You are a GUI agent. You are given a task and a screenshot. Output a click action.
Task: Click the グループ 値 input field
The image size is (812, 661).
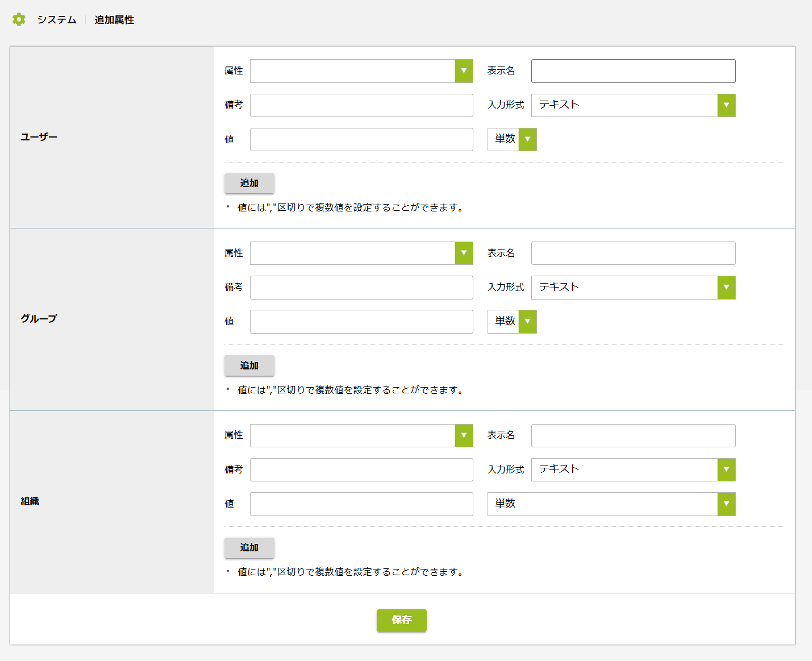361,322
